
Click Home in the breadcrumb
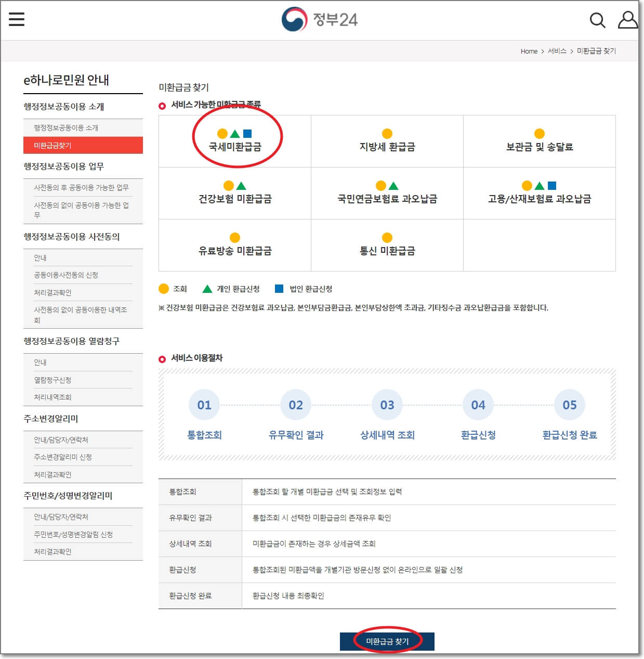pos(529,51)
